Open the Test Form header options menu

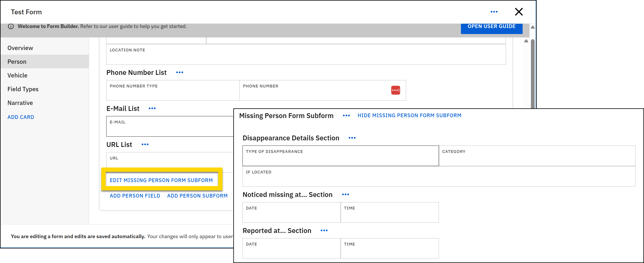pyautogui.click(x=494, y=12)
